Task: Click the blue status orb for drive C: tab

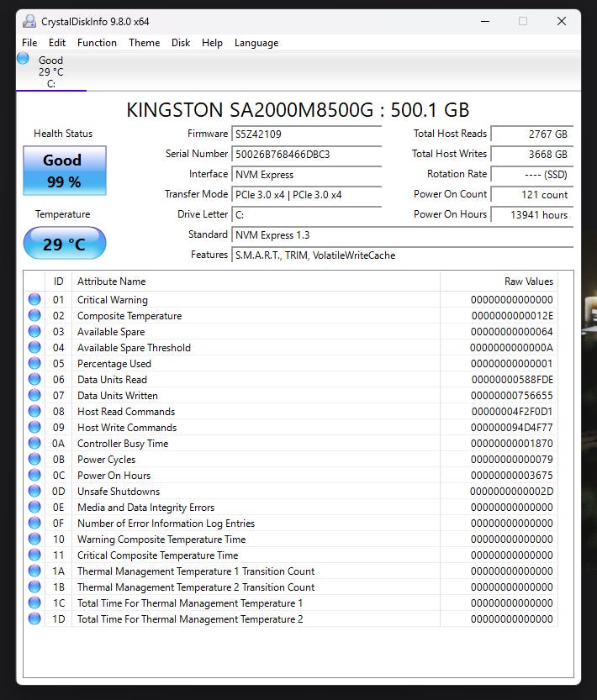Action: pos(23,59)
